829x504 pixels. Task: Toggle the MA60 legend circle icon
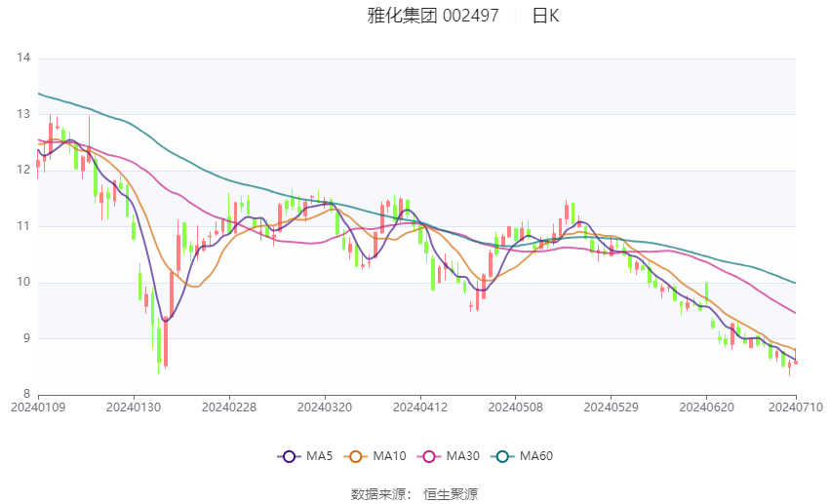click(502, 456)
